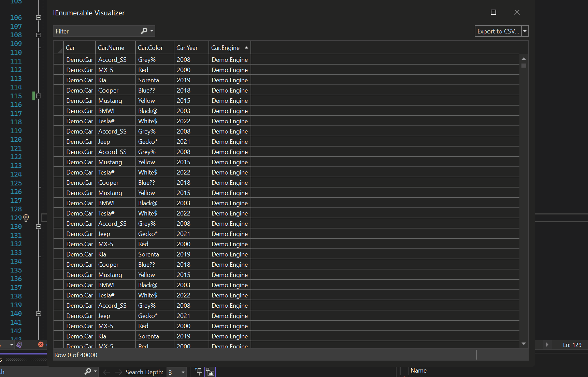The width and height of the screenshot is (588, 377).
Task: Click the magnifier icon in the Filter box
Action: click(144, 31)
